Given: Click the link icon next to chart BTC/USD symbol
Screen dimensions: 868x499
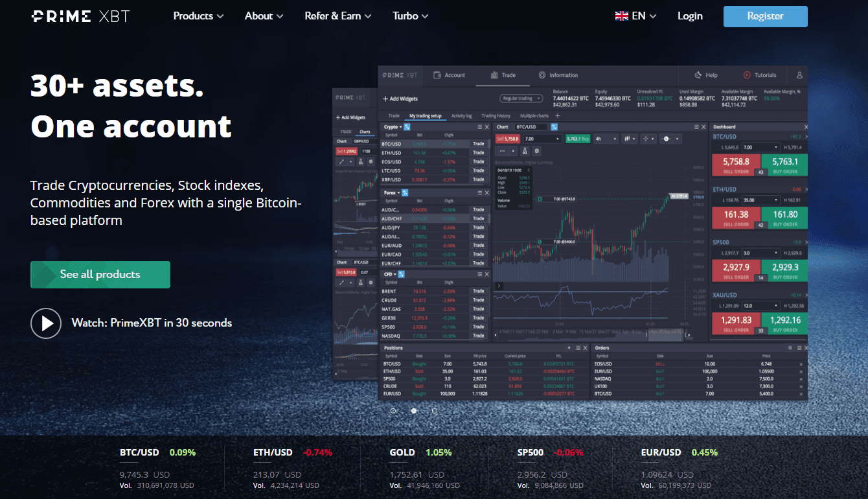Looking at the screenshot, I should pyautogui.click(x=554, y=127).
